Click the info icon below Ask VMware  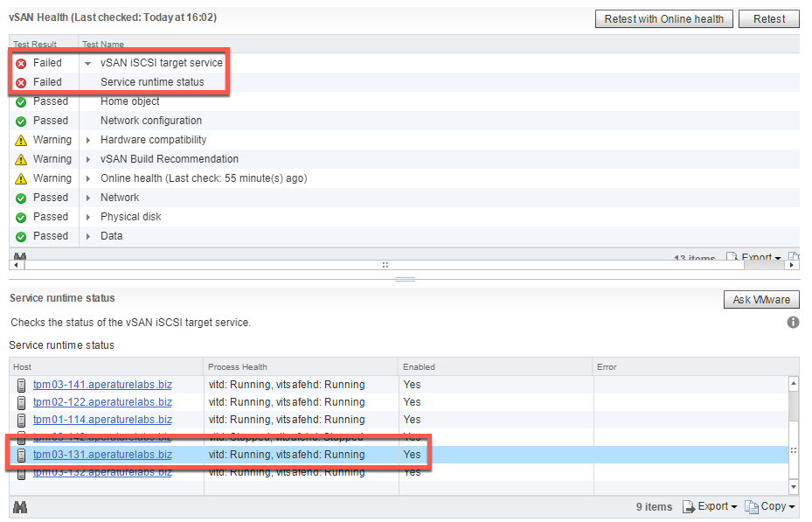tap(793, 323)
